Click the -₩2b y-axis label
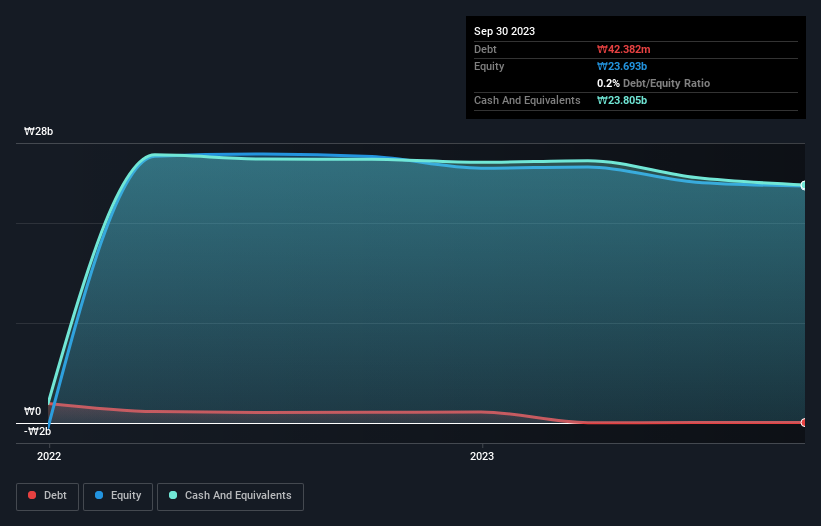This screenshot has width=821, height=526. click(x=38, y=431)
